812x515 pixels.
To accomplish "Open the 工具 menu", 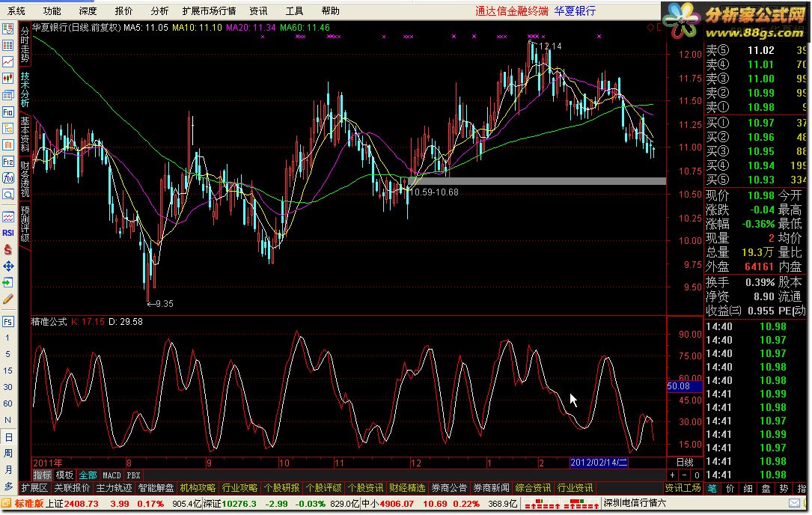I will pyautogui.click(x=294, y=11).
